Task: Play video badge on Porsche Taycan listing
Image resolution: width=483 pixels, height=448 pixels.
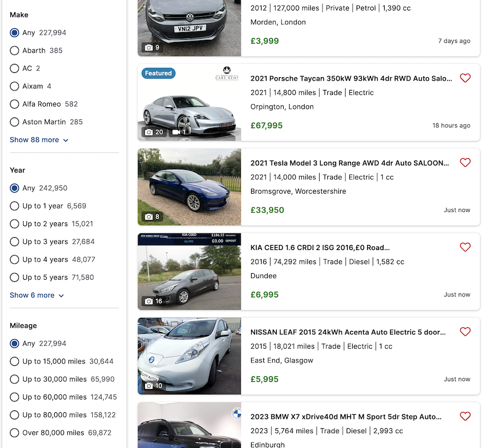Action: coord(180,132)
